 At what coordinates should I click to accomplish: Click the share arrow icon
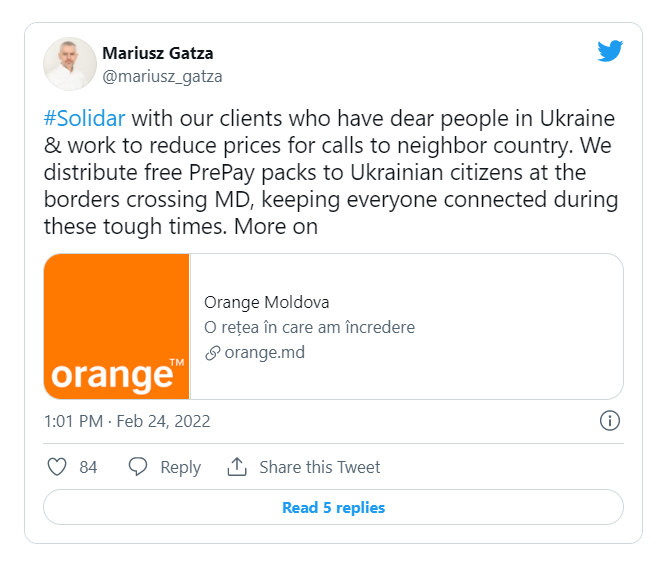pos(237,467)
